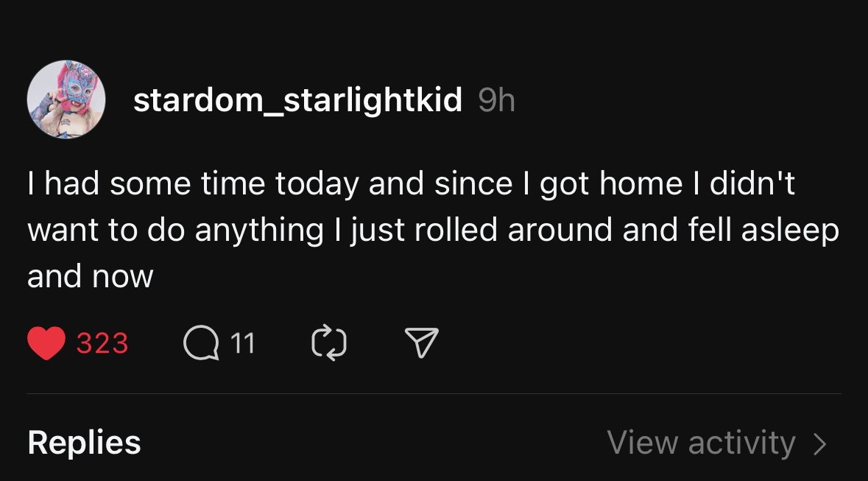Open the masked wrestler profile picture
Image resolution: width=868 pixels, height=481 pixels.
66,99
